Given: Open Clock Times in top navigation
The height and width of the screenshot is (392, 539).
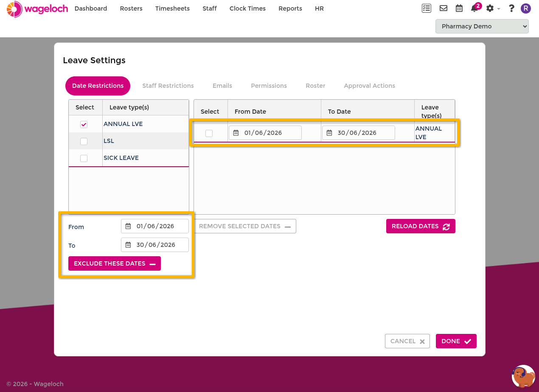Looking at the screenshot, I should pyautogui.click(x=247, y=8).
